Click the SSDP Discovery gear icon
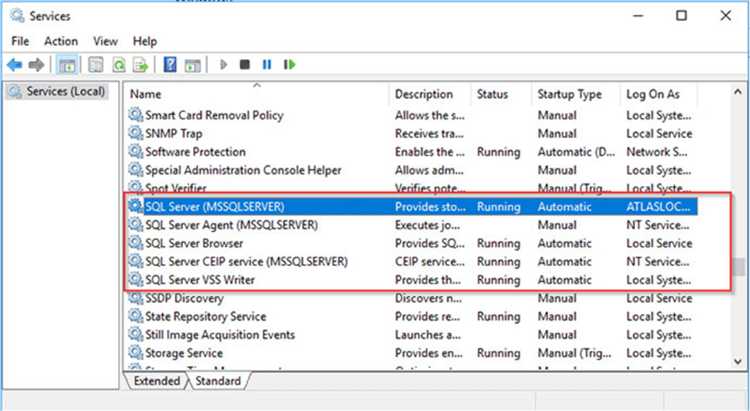Screen dimensions: 750x411 tap(136, 298)
